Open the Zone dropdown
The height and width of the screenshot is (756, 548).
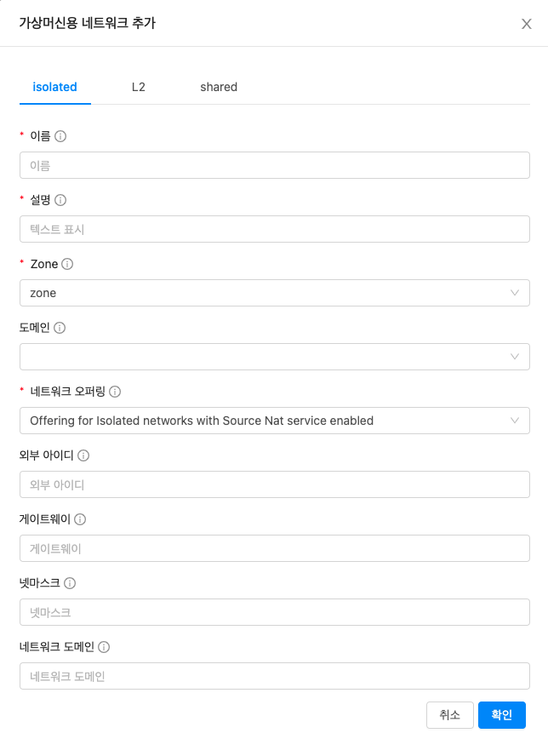pos(274,293)
